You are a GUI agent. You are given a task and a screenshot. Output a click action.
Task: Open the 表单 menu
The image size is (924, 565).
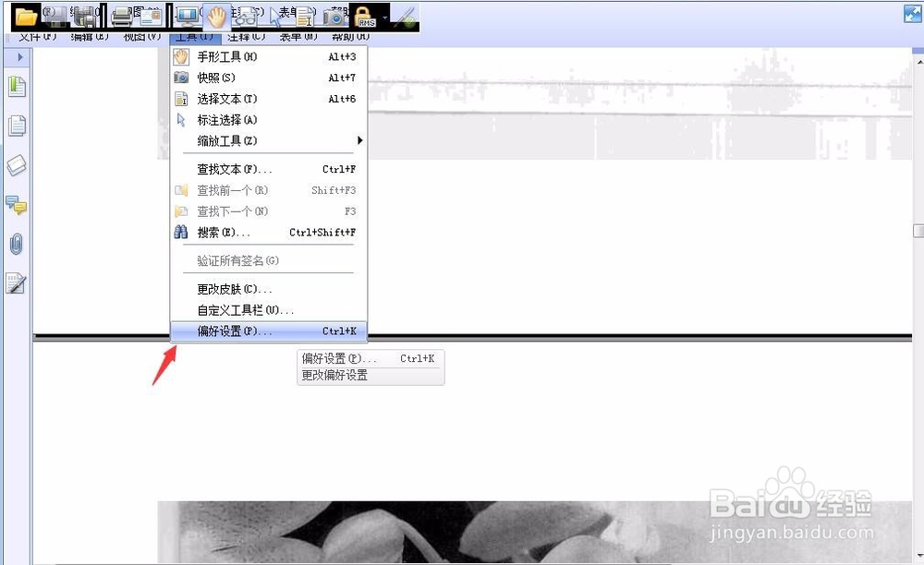[298, 37]
